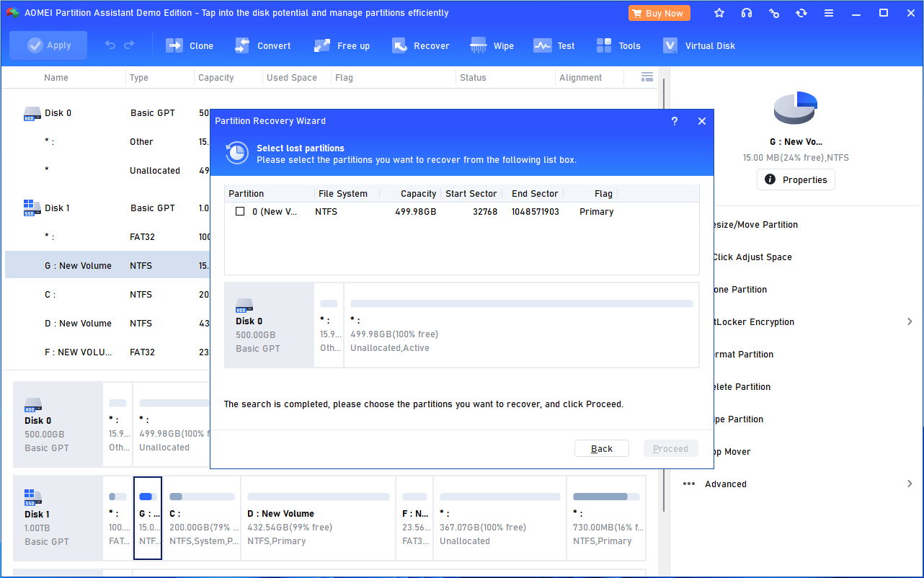The image size is (924, 578).
Task: Open the hamburger main menu
Action: 829,12
